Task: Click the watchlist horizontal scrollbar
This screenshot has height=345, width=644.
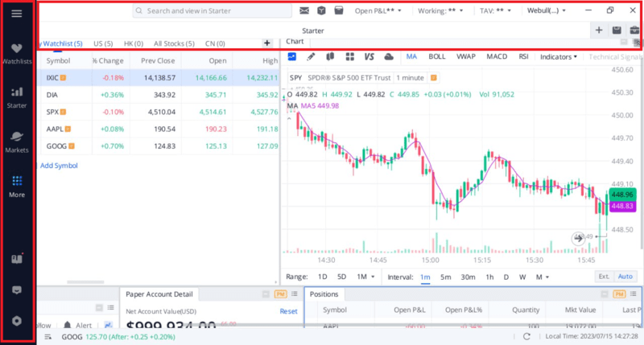Action: 85,281
